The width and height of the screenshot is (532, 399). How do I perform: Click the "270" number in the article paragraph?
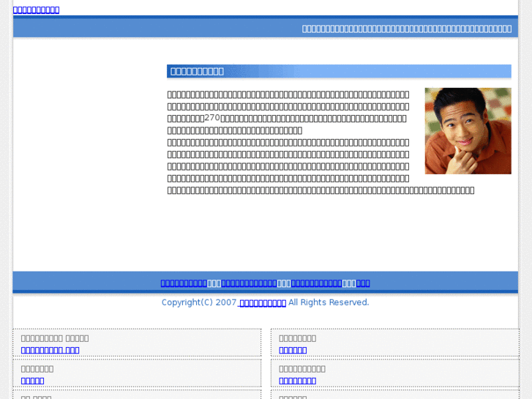click(212, 118)
